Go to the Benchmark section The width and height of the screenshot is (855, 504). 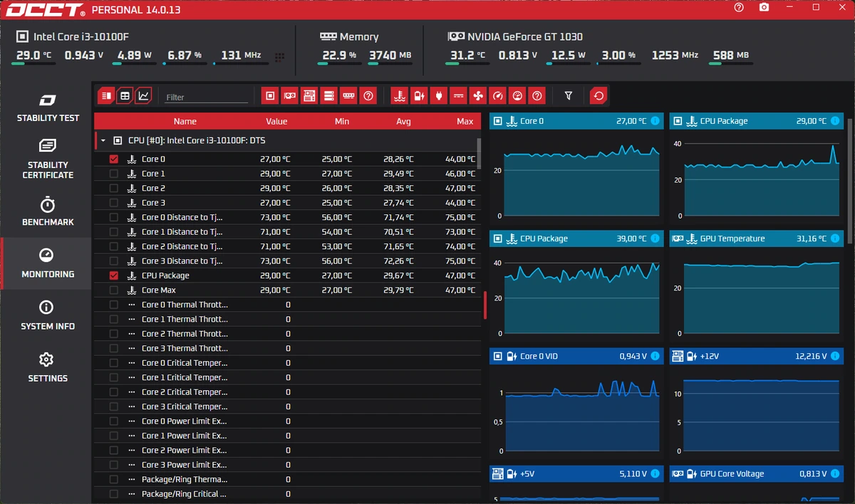point(48,212)
